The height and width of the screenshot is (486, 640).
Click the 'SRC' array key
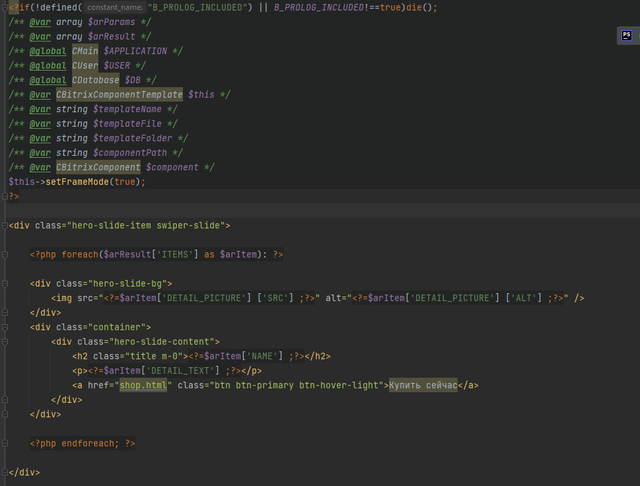[275, 298]
